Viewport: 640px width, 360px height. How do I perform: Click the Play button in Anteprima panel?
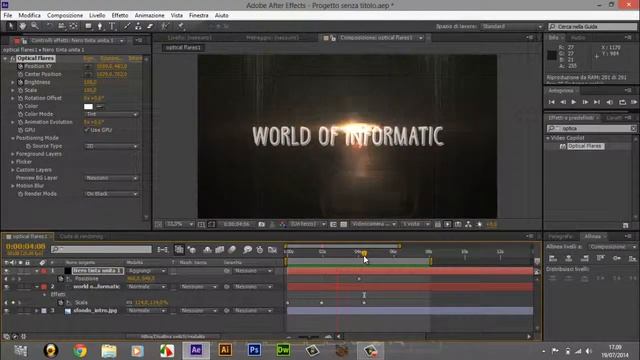coord(574,102)
